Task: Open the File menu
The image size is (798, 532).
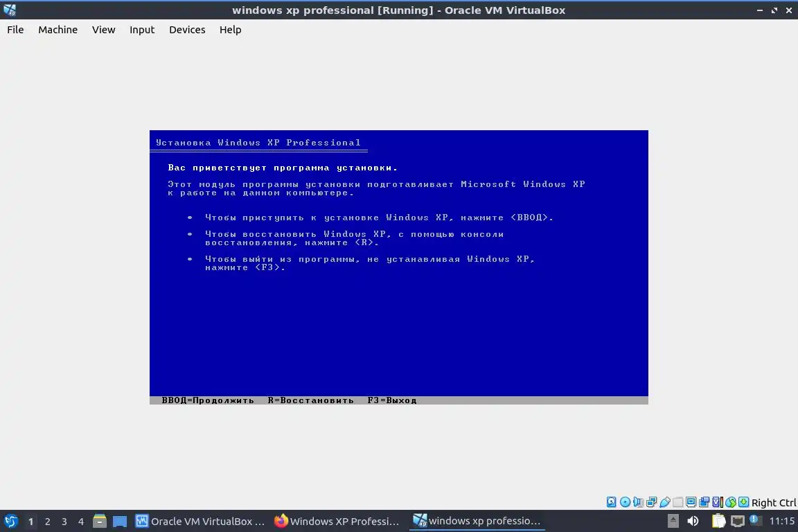Action: (15, 30)
